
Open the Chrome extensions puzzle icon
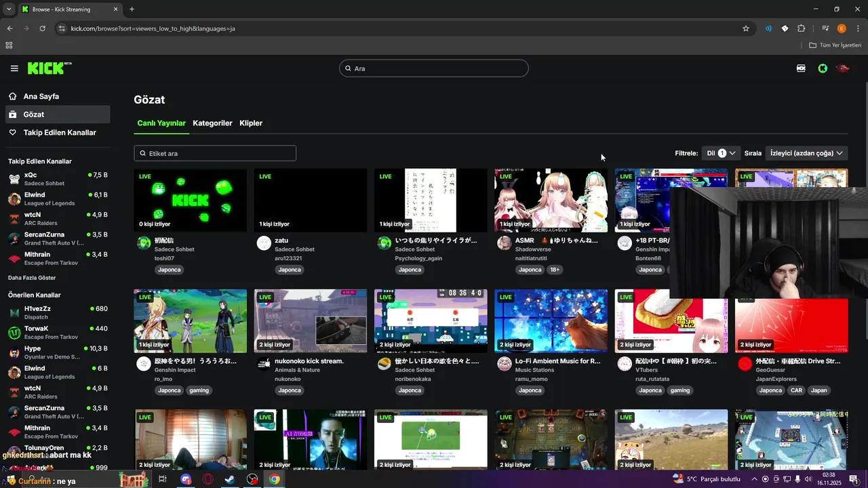point(802,28)
